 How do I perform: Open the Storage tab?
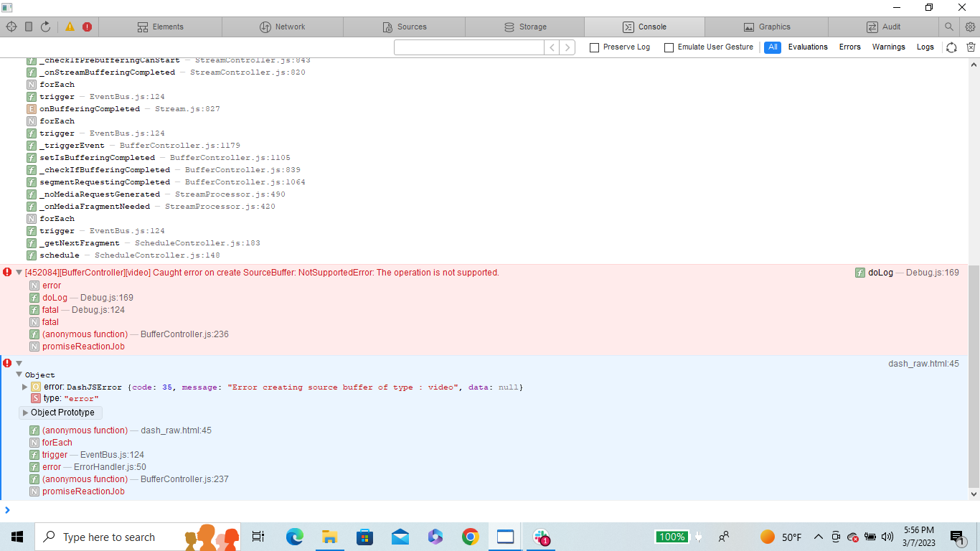point(526,27)
